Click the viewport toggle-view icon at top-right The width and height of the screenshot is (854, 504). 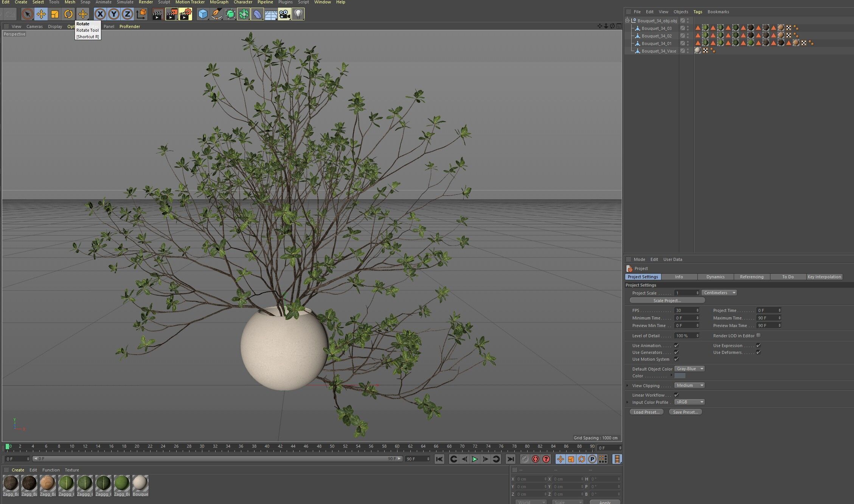619,26
